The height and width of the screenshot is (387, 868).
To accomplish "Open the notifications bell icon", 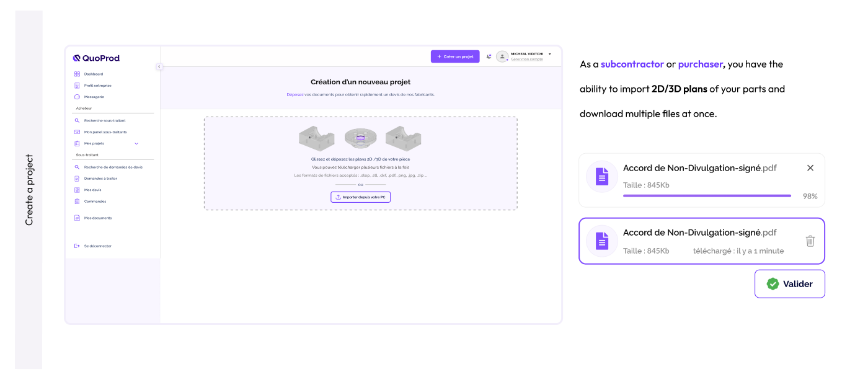I will click(489, 56).
